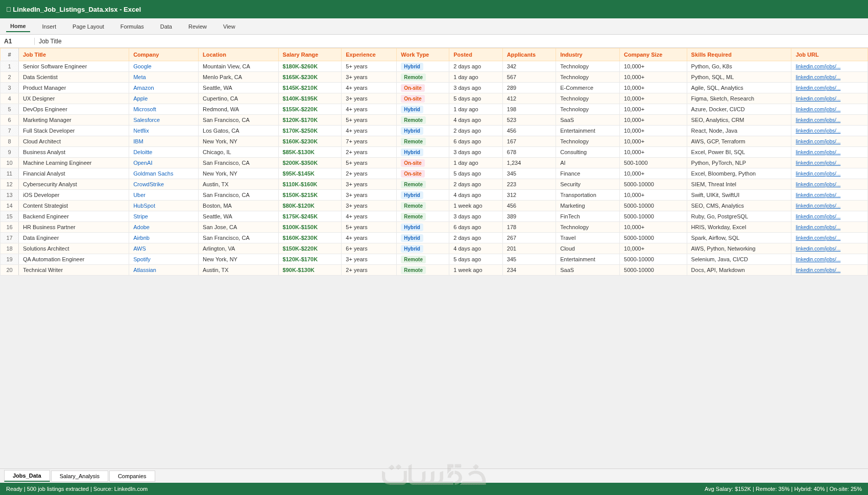Image resolution: width=868 pixels, height=495 pixels.
Task: Open the Data ribbon tab
Action: (166, 27)
